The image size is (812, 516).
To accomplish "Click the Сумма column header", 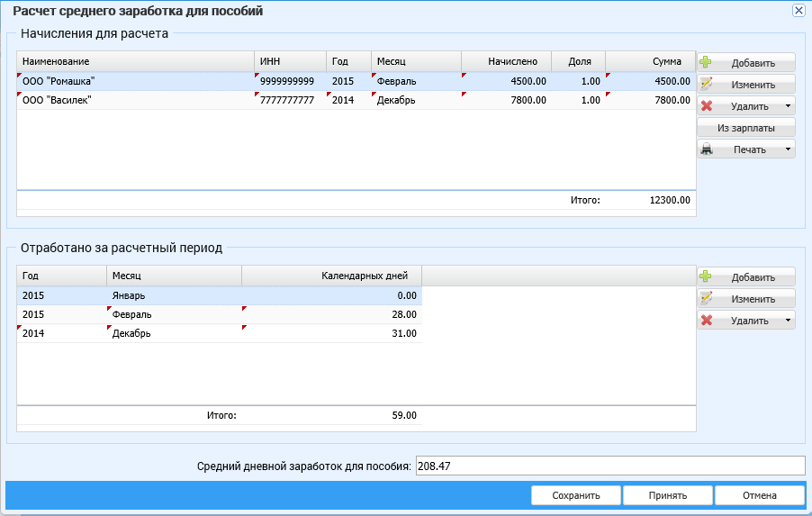I will 651,61.
